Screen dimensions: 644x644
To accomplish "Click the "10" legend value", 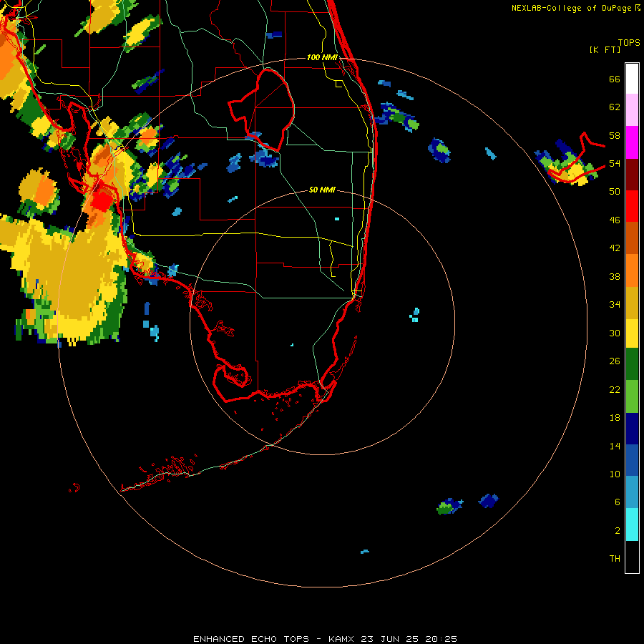I will click(615, 474).
